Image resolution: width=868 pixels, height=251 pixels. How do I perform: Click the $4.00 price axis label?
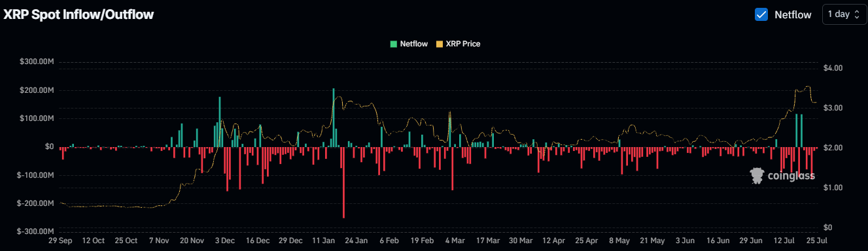click(x=833, y=68)
